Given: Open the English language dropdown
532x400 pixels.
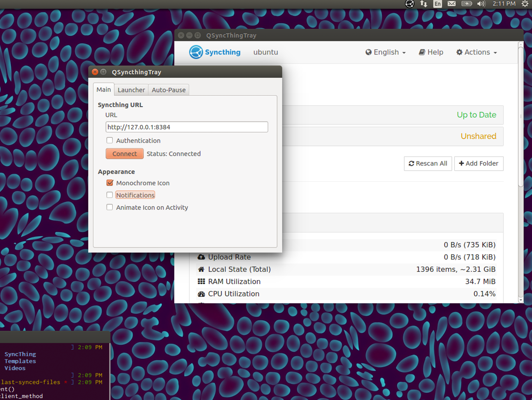Looking at the screenshot, I should (385, 52).
